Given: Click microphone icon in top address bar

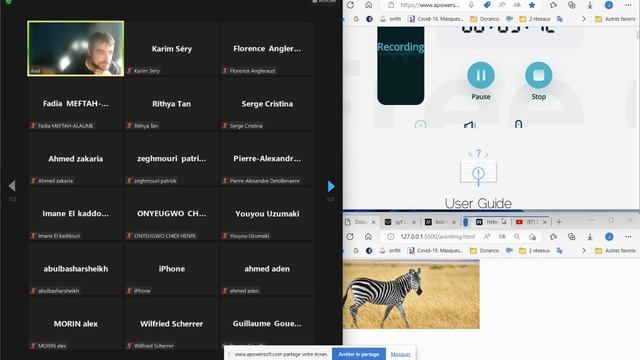Looking at the screenshot, I should (471, 5).
